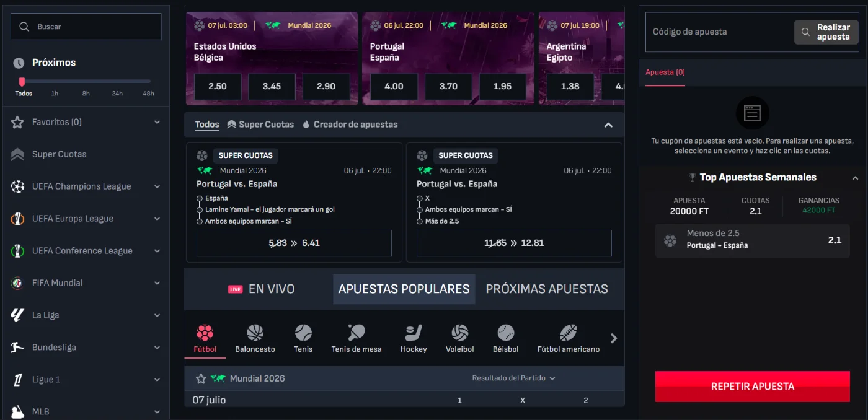The image size is (868, 420).
Task: Click the UEFA Conference League logo icon
Action: coord(17,251)
